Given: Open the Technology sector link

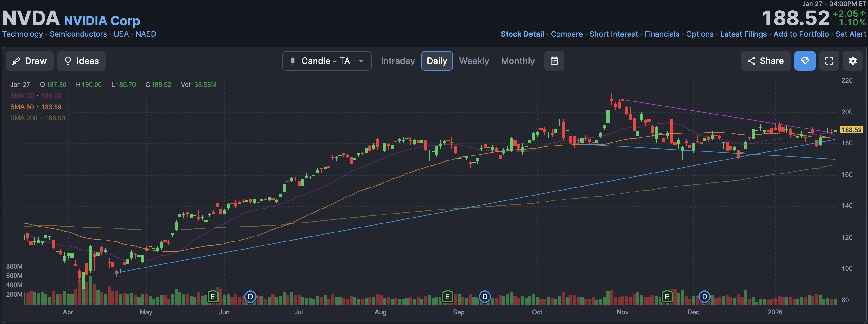Looking at the screenshot, I should pyautogui.click(x=23, y=34).
